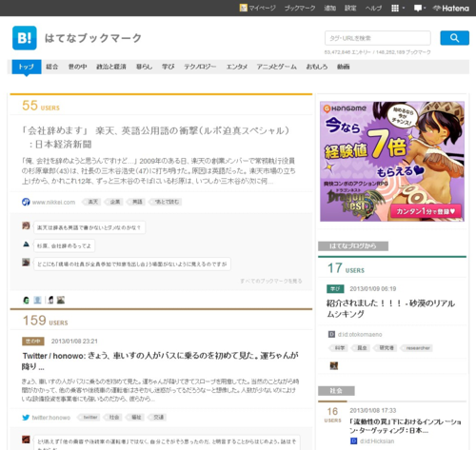Viewport: 476px width, 450px height.
Task: Click the brown 世の中 category label
Action: coord(33,342)
